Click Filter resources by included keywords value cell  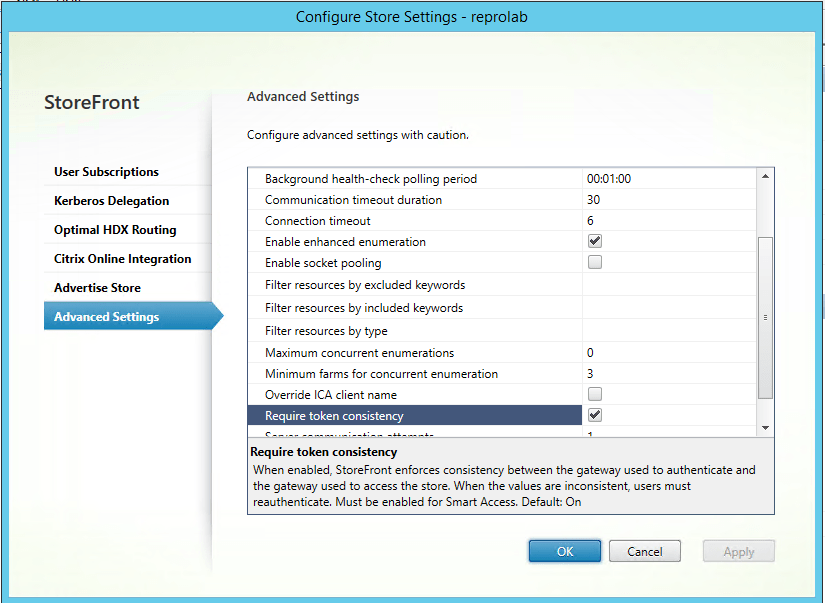pos(669,308)
